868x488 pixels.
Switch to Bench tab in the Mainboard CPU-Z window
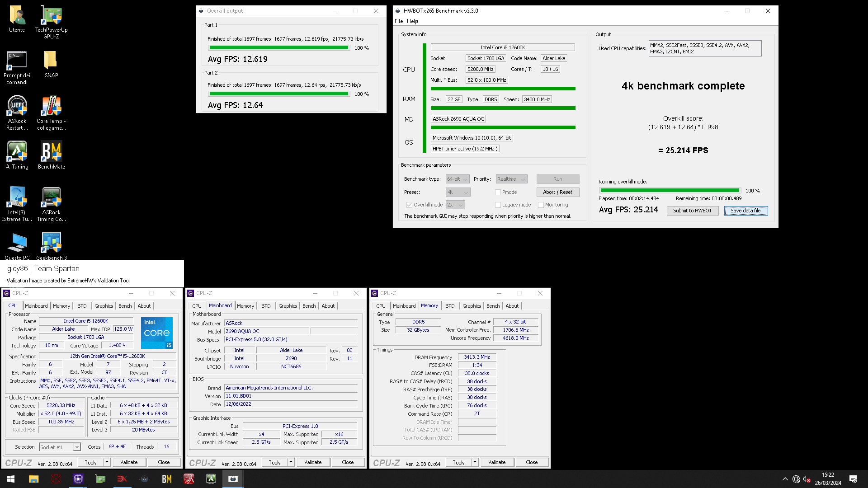click(309, 306)
